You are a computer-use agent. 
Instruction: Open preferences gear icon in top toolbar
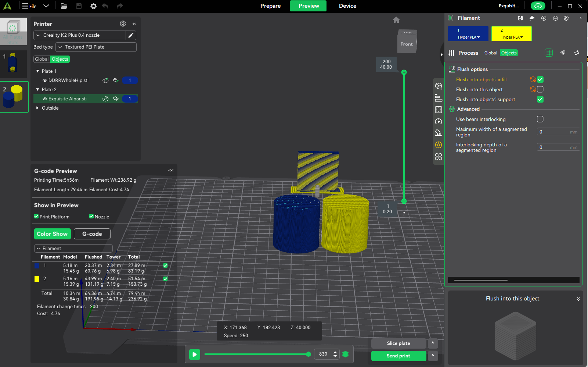(94, 6)
